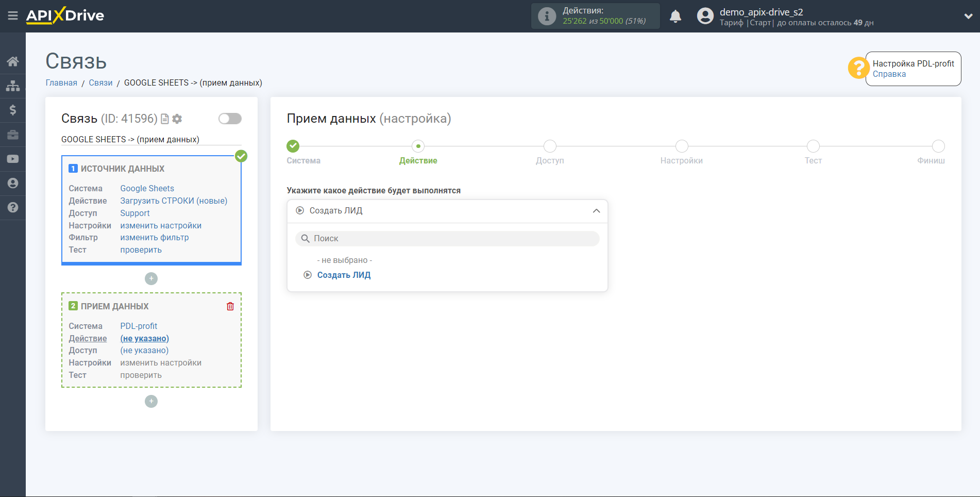
Task: Open the Справка help link
Action: [x=889, y=74]
